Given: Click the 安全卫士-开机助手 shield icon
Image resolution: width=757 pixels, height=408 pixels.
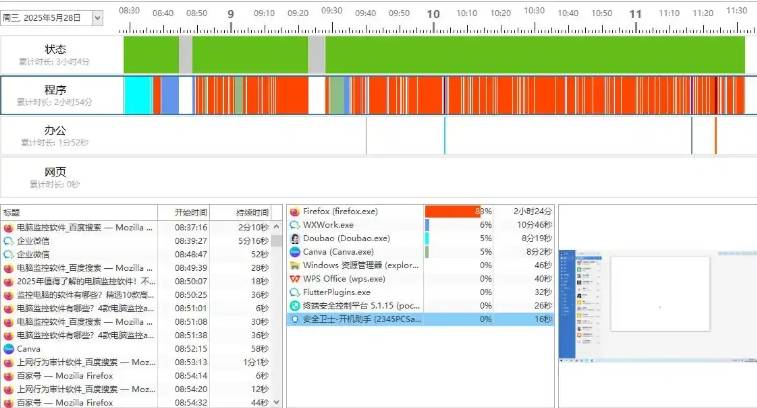Looking at the screenshot, I should click(295, 319).
